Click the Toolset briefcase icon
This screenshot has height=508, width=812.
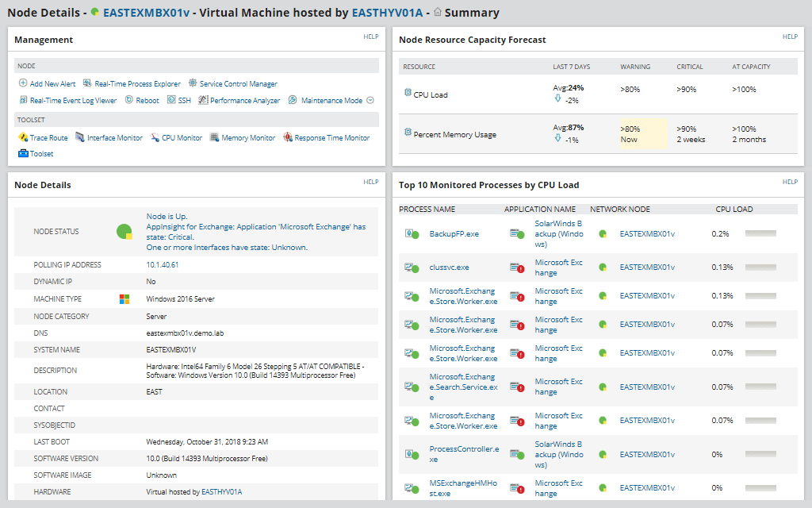pyautogui.click(x=23, y=154)
